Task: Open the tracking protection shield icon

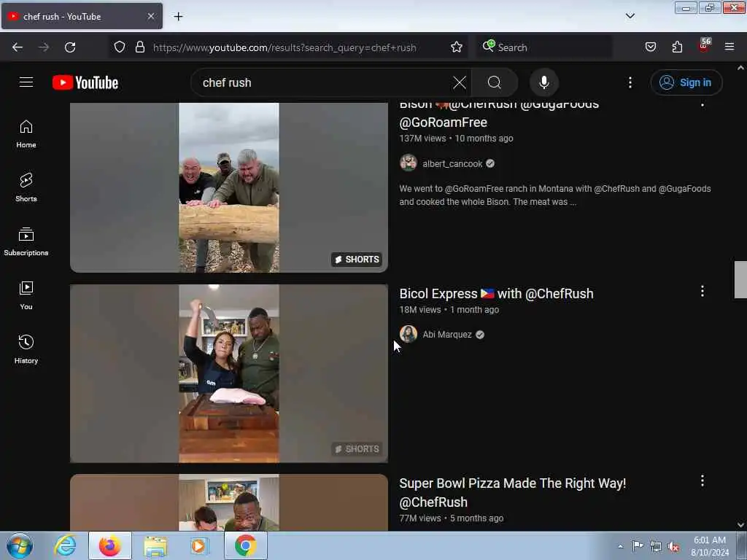Action: click(120, 47)
